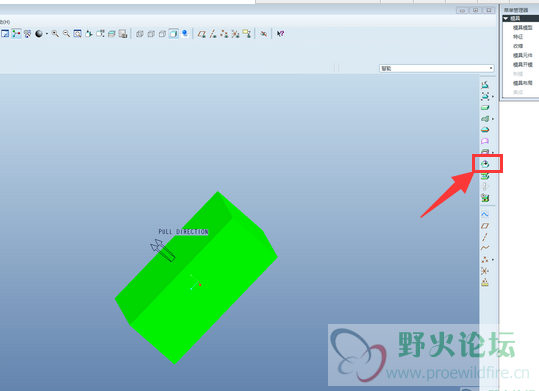Click the PULL DIRECTION label
The image size is (539, 391).
(x=183, y=232)
